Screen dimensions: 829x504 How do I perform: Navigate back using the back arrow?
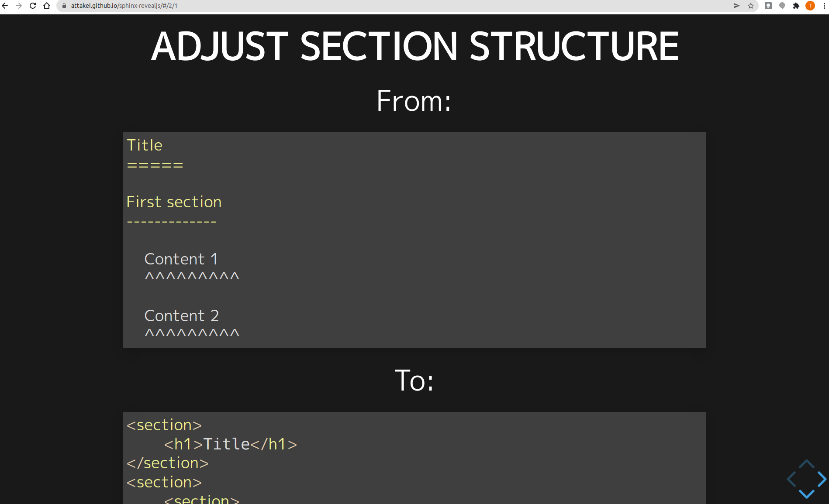pos(6,6)
